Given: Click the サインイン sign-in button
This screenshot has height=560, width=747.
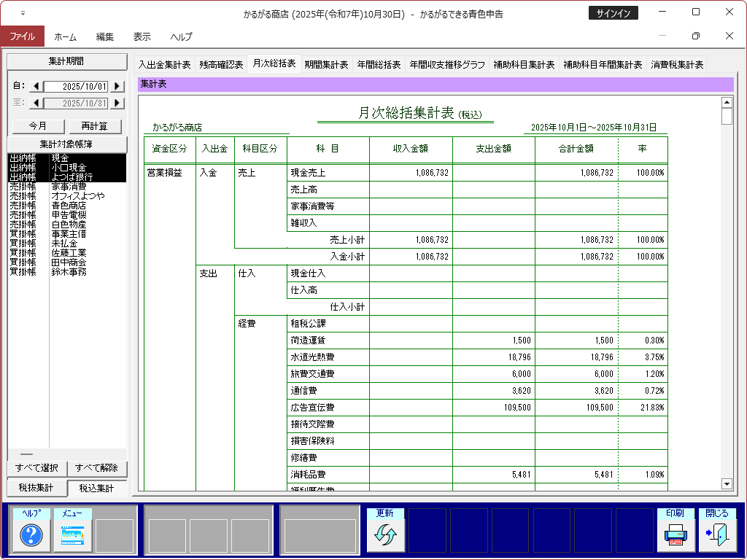Looking at the screenshot, I should point(613,13).
